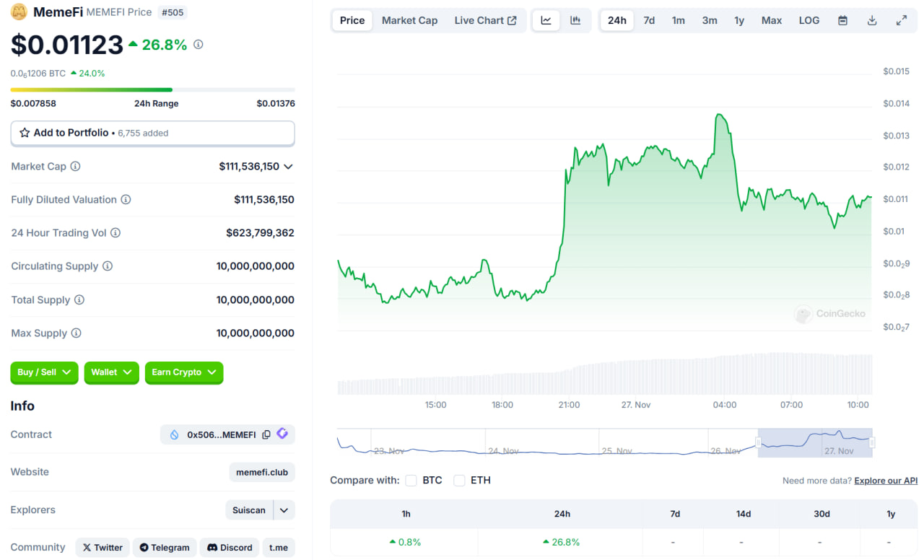Toggle LOG scale on chart
The width and height of the screenshot is (924, 560).
point(809,20)
